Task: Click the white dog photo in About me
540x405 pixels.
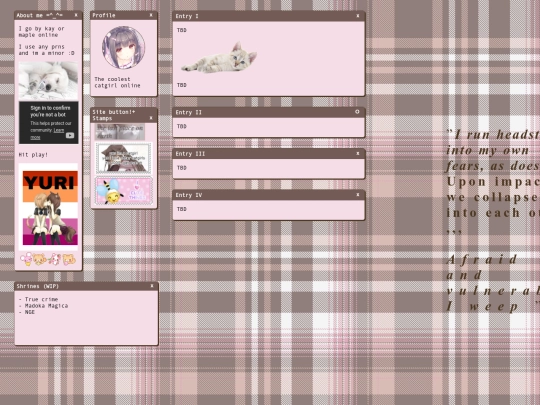Action: [x=48, y=80]
